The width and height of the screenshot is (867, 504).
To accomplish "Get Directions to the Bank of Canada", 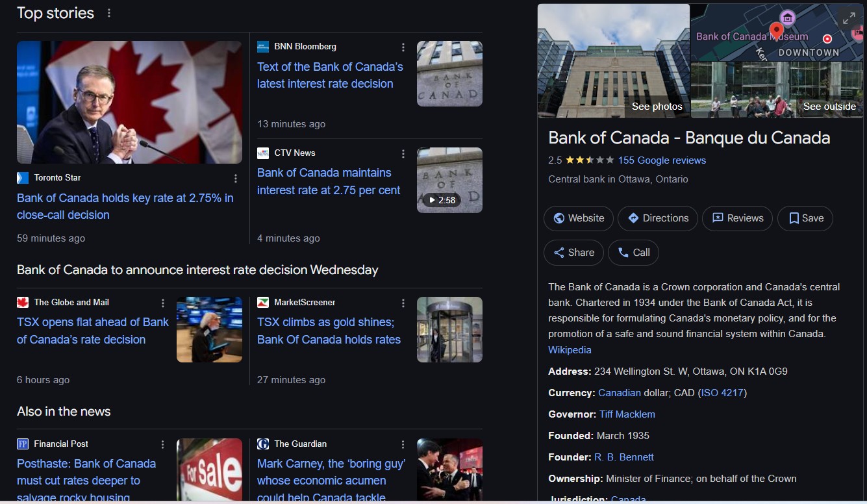I will [658, 218].
